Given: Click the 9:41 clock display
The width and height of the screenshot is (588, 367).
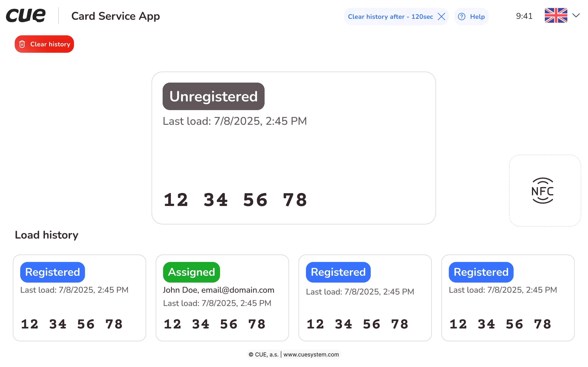Looking at the screenshot, I should [x=524, y=16].
